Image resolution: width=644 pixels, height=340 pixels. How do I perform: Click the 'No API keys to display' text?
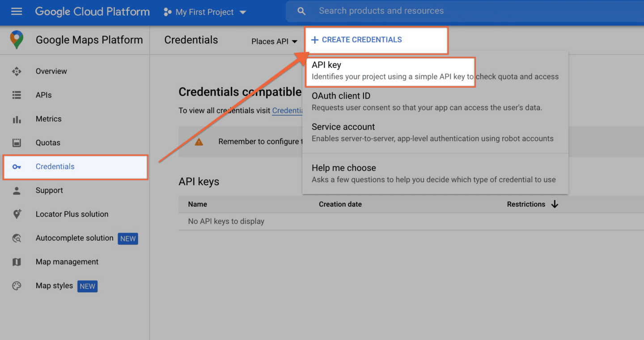click(x=226, y=221)
